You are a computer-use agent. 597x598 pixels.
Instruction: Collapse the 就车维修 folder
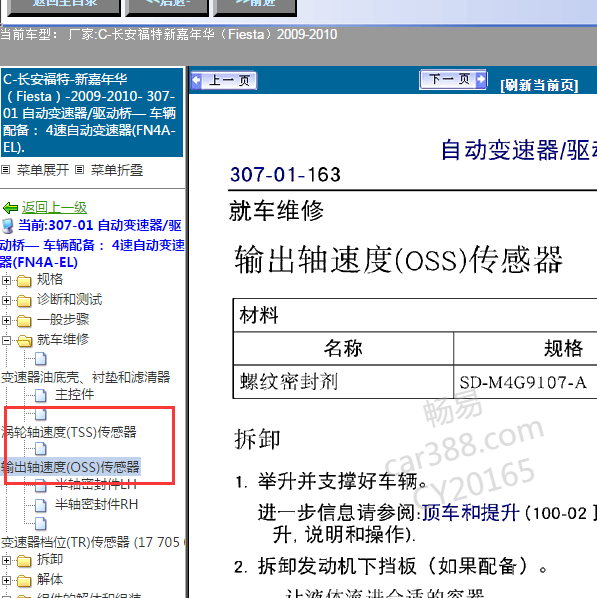6,340
